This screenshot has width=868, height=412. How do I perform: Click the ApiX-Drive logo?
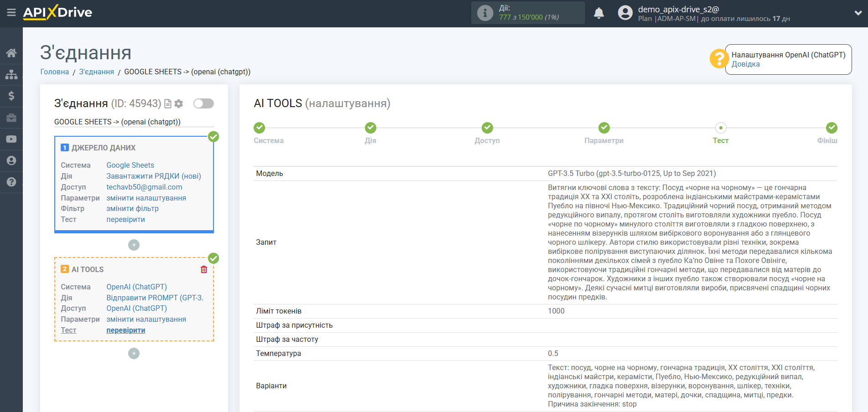click(x=57, y=12)
